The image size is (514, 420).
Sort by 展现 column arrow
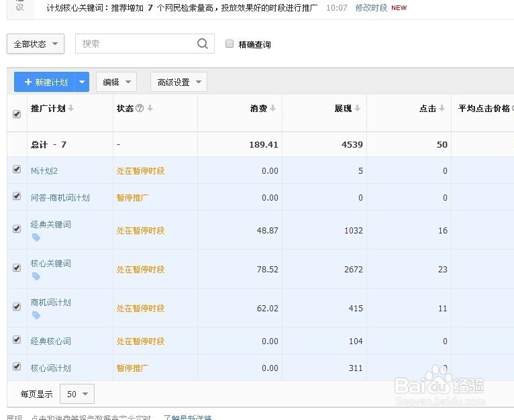pyautogui.click(x=357, y=108)
